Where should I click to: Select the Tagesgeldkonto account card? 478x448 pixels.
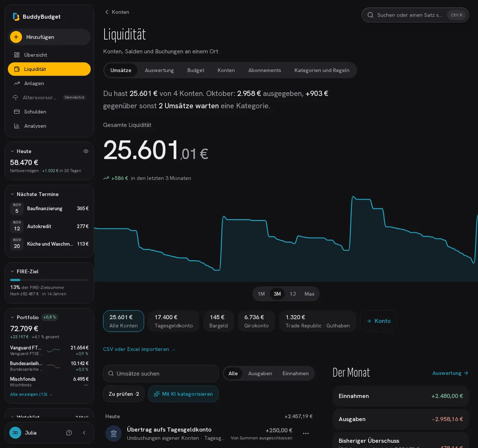(174, 321)
